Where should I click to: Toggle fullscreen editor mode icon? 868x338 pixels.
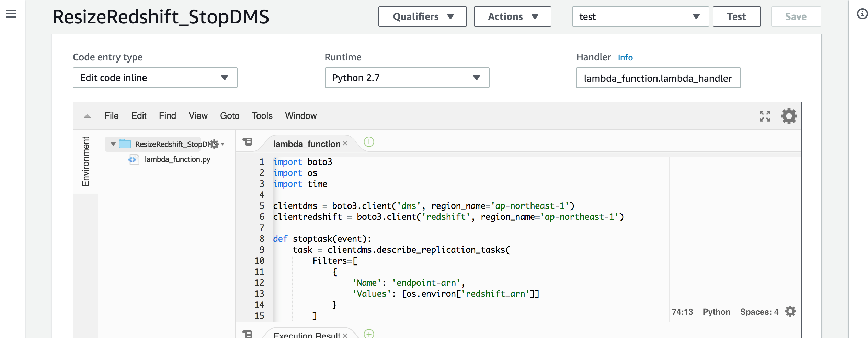pyautogui.click(x=765, y=116)
